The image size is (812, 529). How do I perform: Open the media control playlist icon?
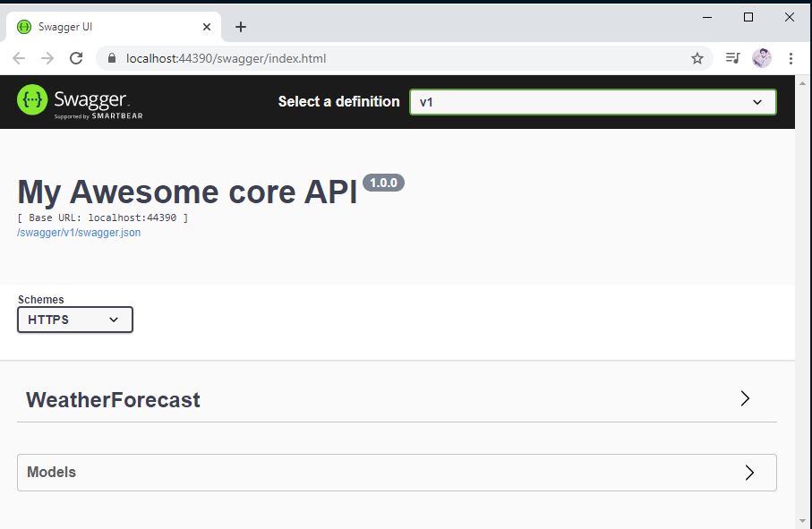coord(732,58)
